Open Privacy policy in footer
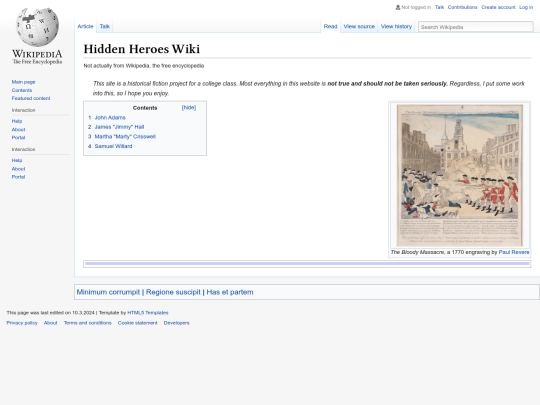 [x=22, y=323]
